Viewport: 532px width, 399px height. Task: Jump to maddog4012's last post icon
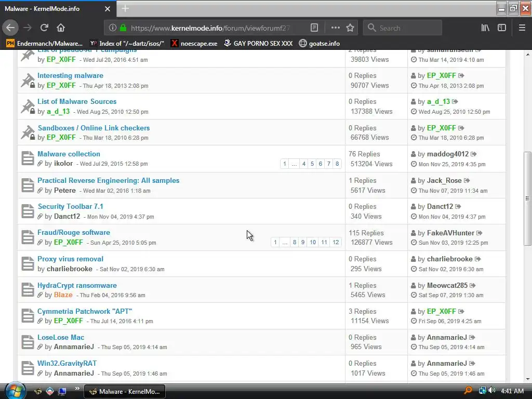point(474,154)
